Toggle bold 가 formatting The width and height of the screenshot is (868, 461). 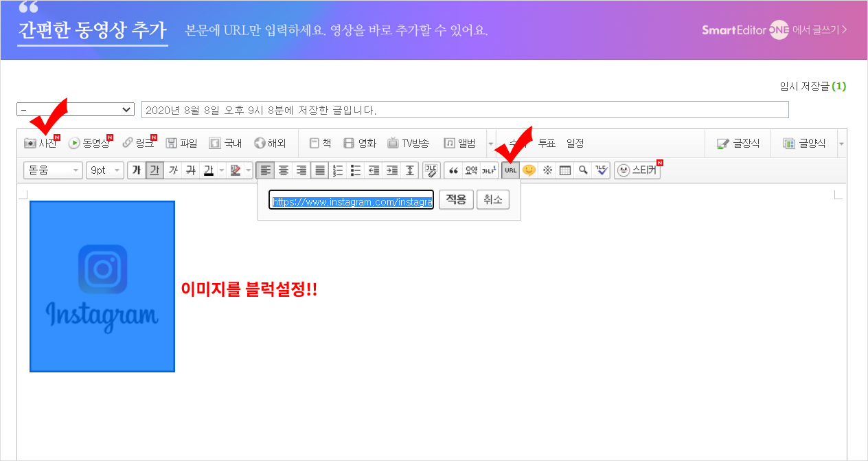[x=136, y=170]
